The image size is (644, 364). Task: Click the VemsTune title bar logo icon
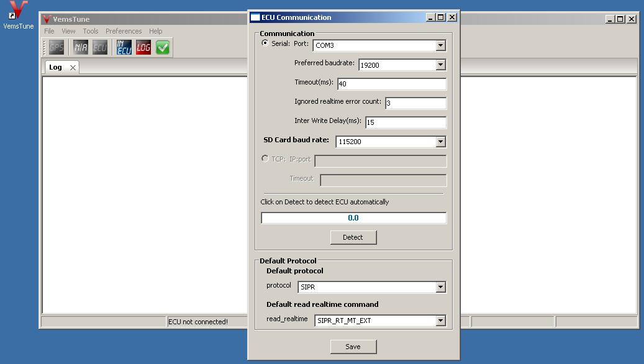click(x=47, y=19)
